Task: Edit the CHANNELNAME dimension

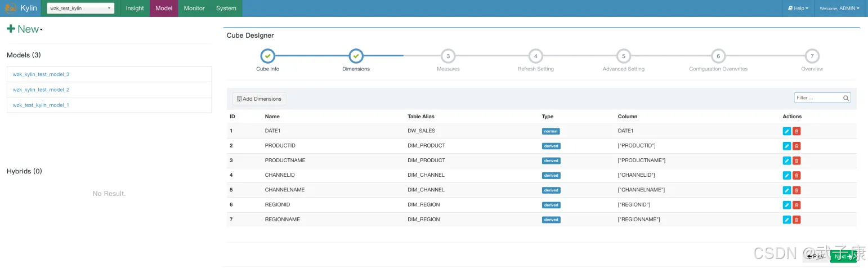Action: point(786,190)
